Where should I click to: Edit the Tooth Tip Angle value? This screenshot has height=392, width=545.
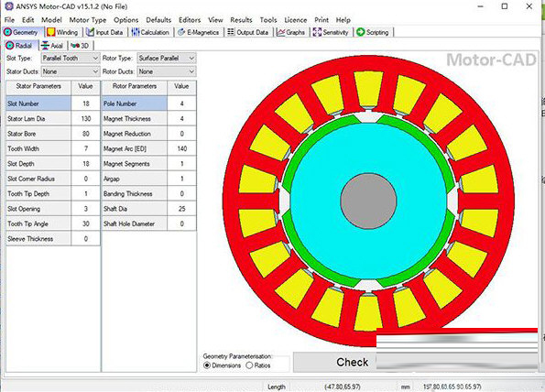[x=85, y=223]
